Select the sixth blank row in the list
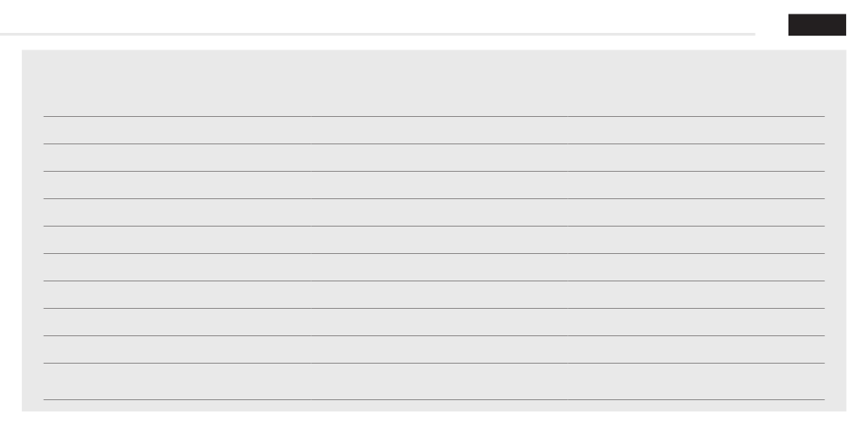 click(x=433, y=267)
